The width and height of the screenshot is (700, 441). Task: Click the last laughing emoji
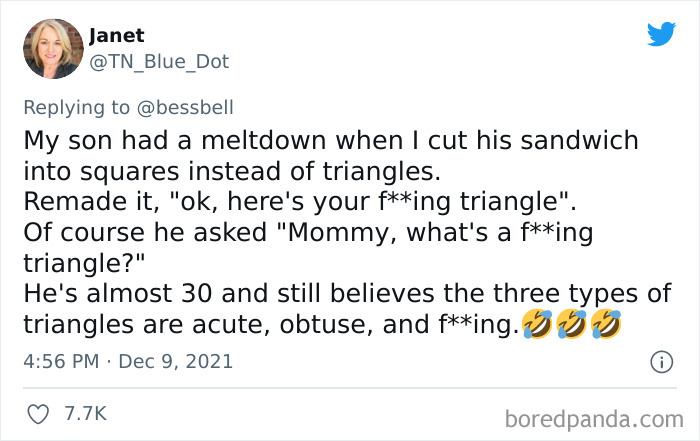(x=608, y=326)
